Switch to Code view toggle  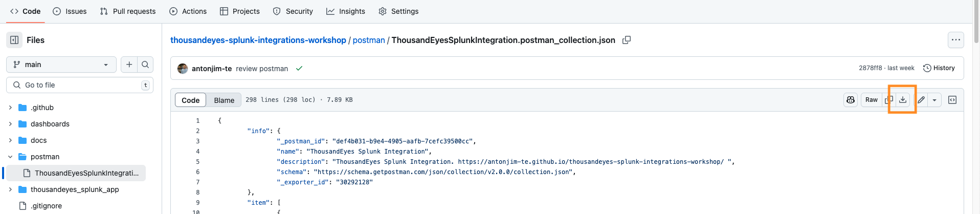(191, 100)
